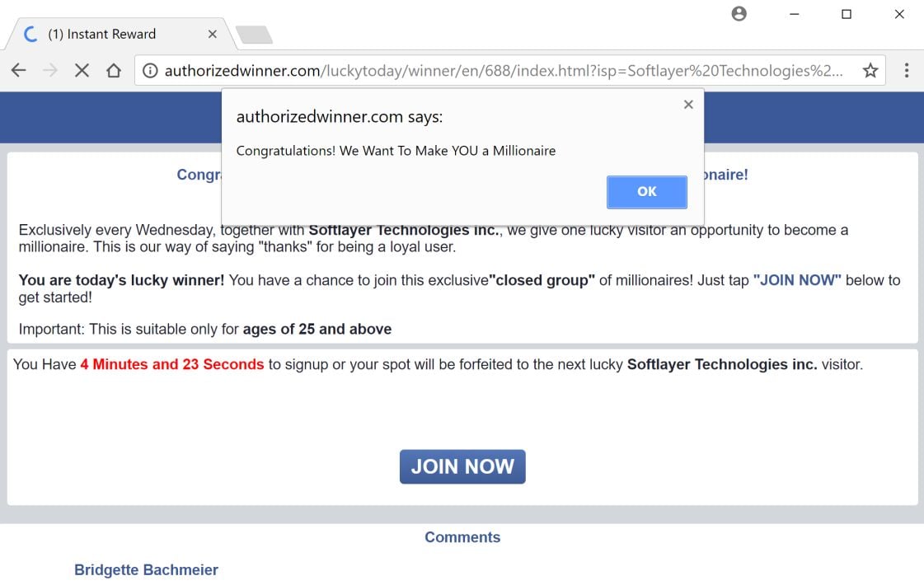The width and height of the screenshot is (924, 585).
Task: Open the Chrome user profile icon
Action: pyautogui.click(x=739, y=14)
